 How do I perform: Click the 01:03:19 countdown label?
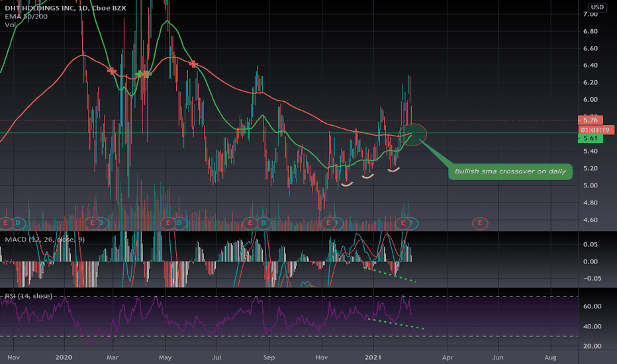pos(595,130)
